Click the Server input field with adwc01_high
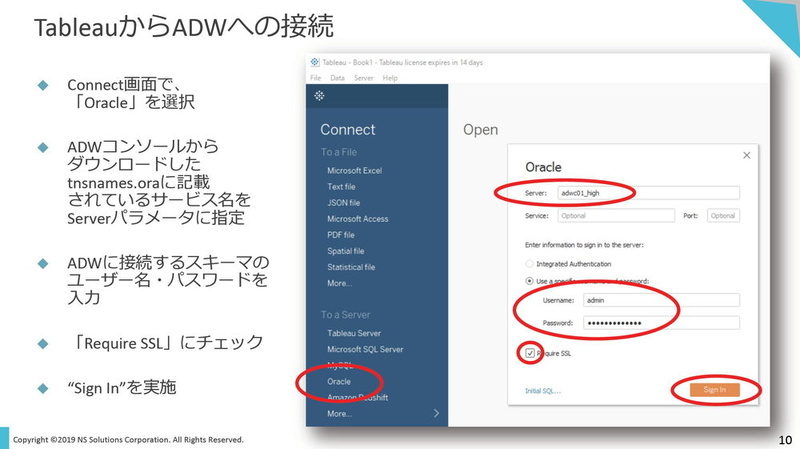The height and width of the screenshot is (449, 800). (648, 193)
